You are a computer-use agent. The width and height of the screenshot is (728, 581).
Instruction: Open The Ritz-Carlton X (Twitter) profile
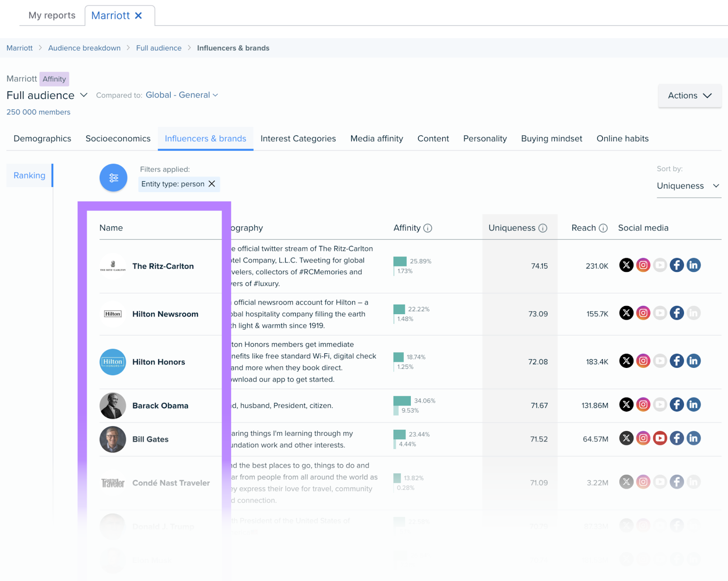626,265
